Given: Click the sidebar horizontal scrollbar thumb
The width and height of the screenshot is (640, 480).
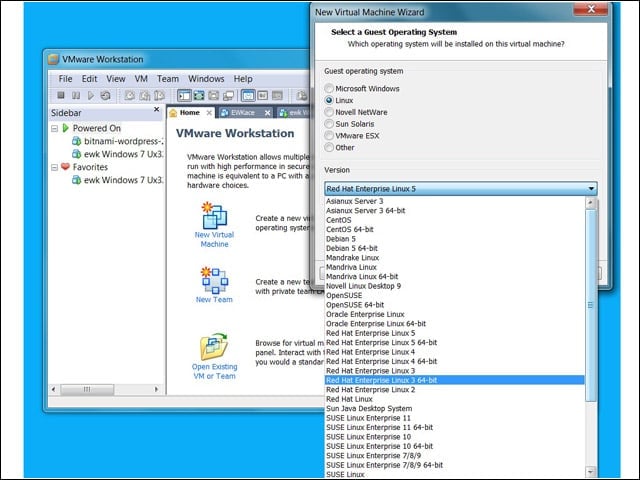Looking at the screenshot, I should tap(87, 389).
